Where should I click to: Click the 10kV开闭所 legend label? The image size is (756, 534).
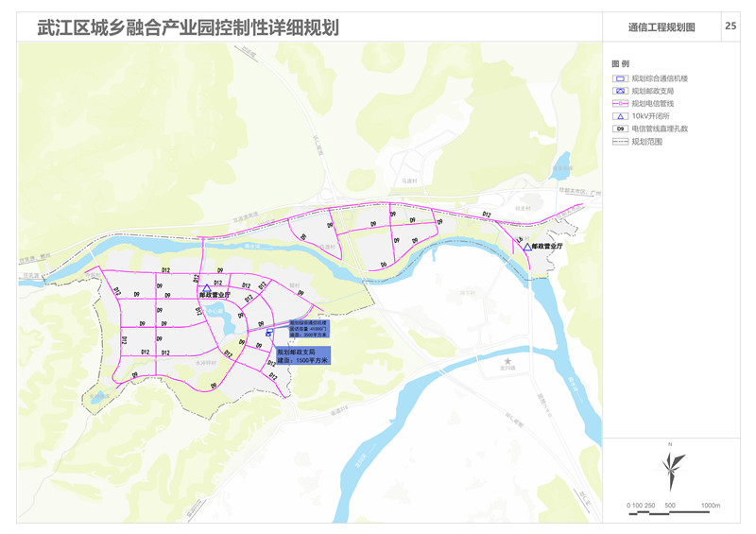pyautogui.click(x=650, y=116)
